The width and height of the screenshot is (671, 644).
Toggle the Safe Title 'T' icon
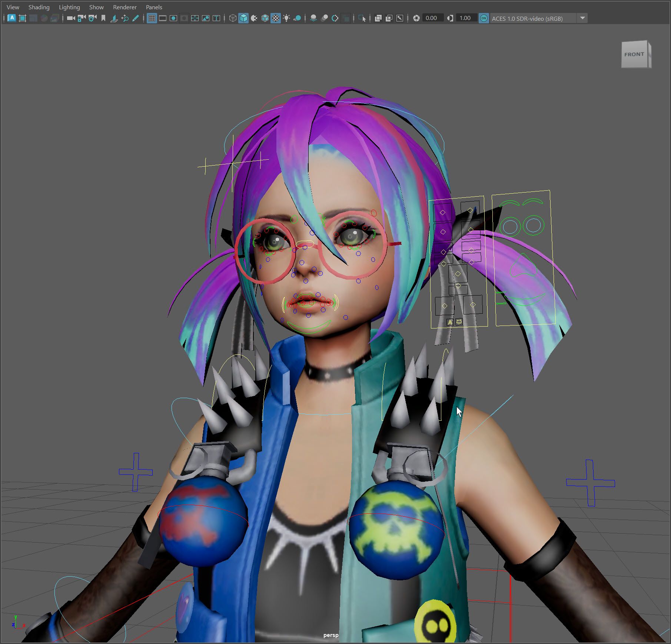tap(216, 18)
